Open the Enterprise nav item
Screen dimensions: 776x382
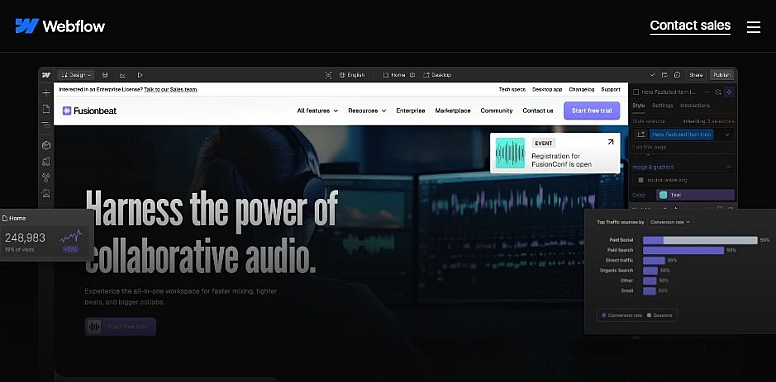point(411,111)
